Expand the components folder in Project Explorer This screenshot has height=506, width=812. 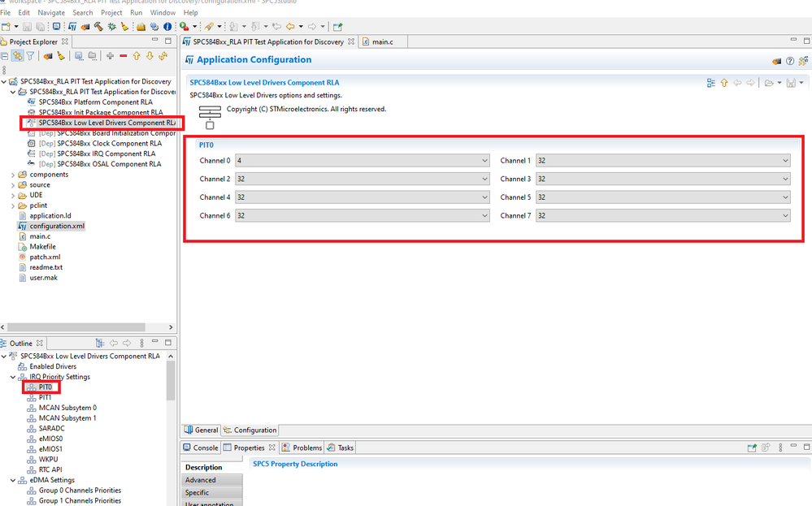click(13, 175)
